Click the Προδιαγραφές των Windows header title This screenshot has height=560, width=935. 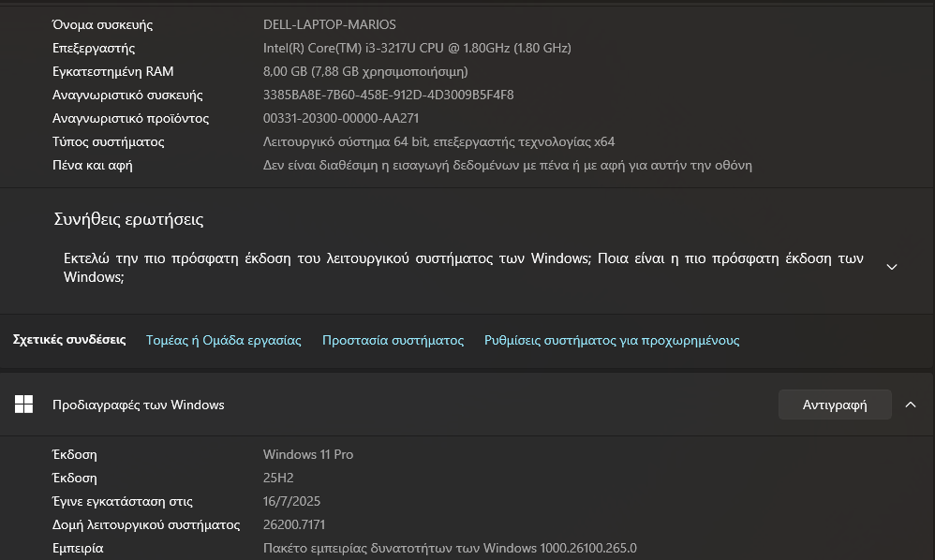pyautogui.click(x=139, y=405)
